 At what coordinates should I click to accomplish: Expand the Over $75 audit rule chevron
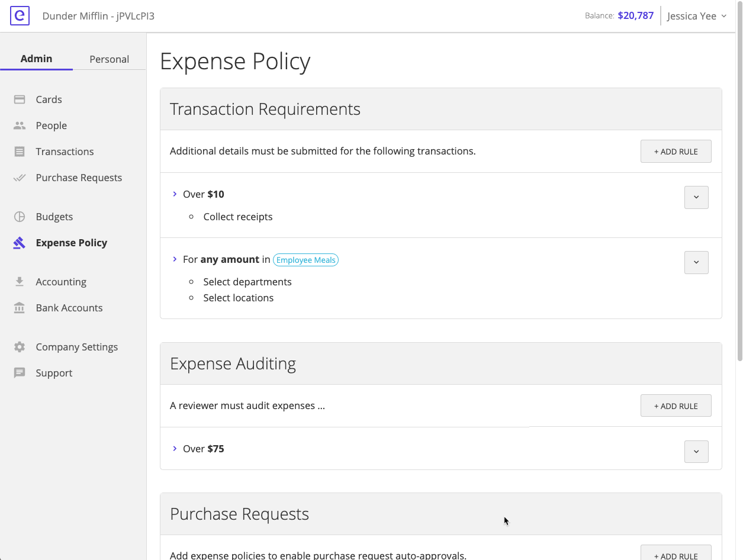coord(175,449)
